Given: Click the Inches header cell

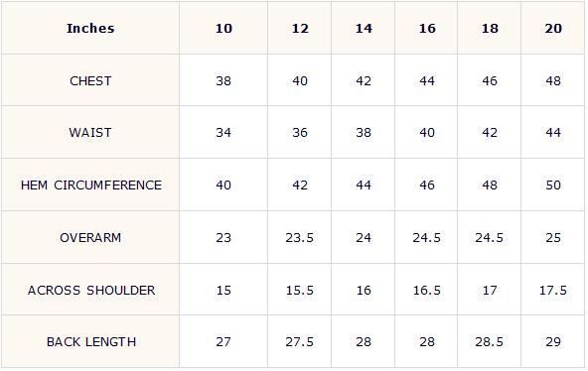Looking at the screenshot, I should (90, 28).
